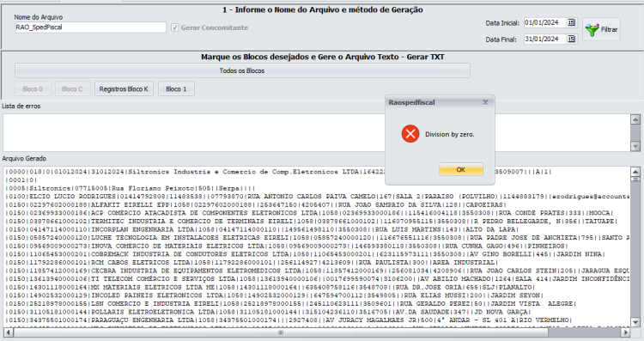Click the LSN COMERCIO E INDUSTRIA line
Screen dimensions: 644x341
(290, 303)
